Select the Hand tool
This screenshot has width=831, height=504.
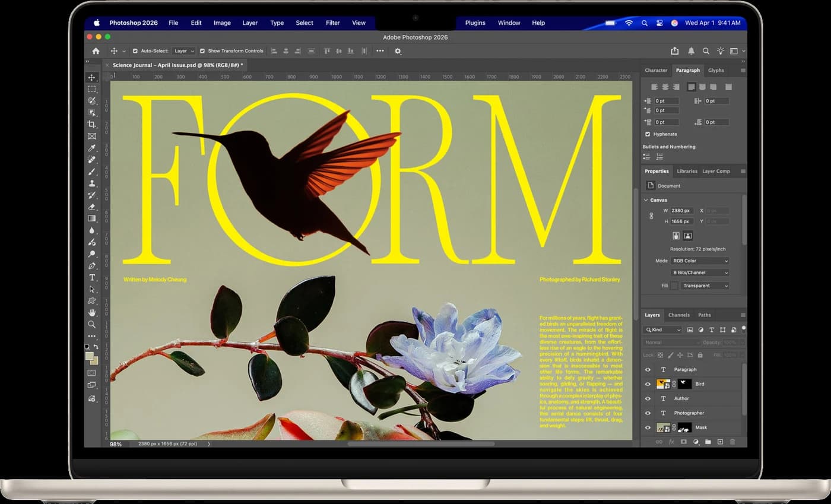tap(91, 312)
